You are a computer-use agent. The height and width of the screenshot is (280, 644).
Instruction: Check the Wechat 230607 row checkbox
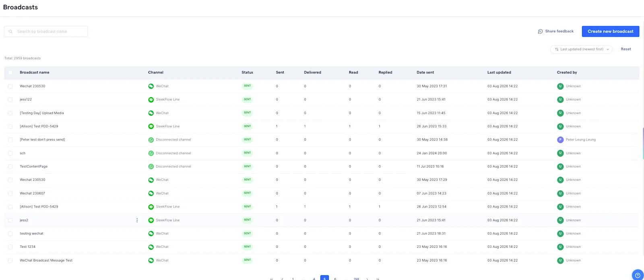click(x=10, y=193)
